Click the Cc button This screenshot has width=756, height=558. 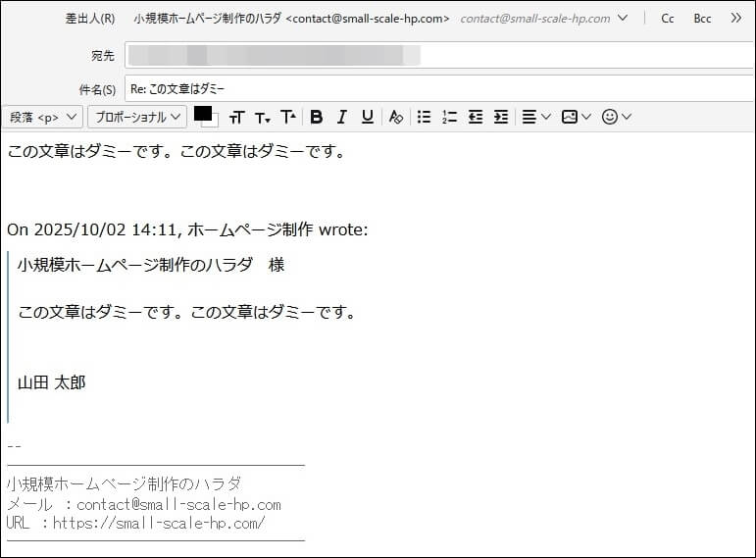(x=668, y=19)
